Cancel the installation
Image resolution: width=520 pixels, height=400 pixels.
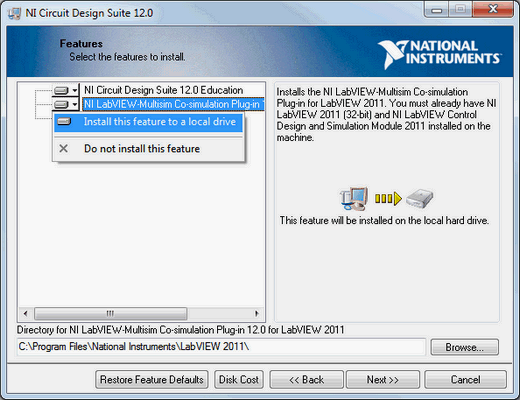point(465,380)
